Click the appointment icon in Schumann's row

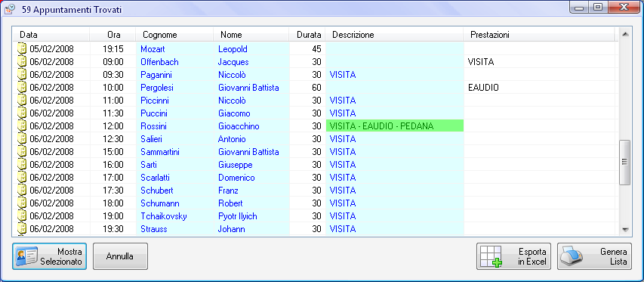pos(22,203)
